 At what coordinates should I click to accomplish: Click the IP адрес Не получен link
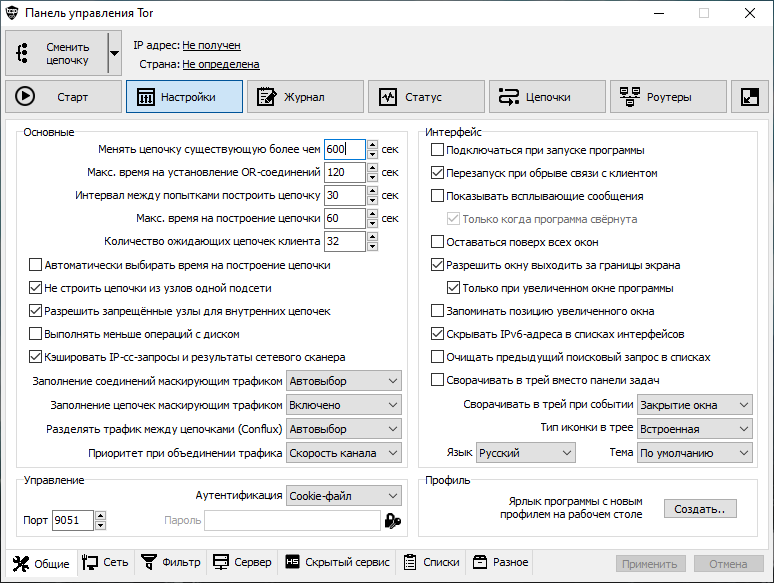point(211,45)
